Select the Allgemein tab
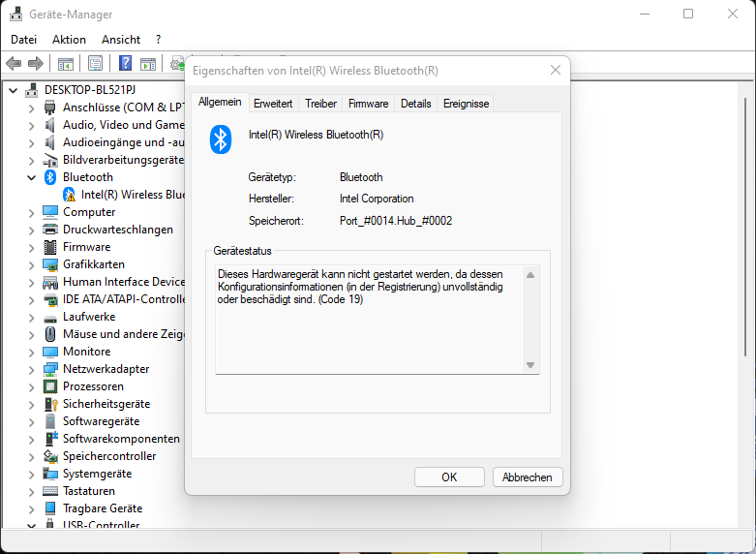756x554 pixels. click(220, 103)
